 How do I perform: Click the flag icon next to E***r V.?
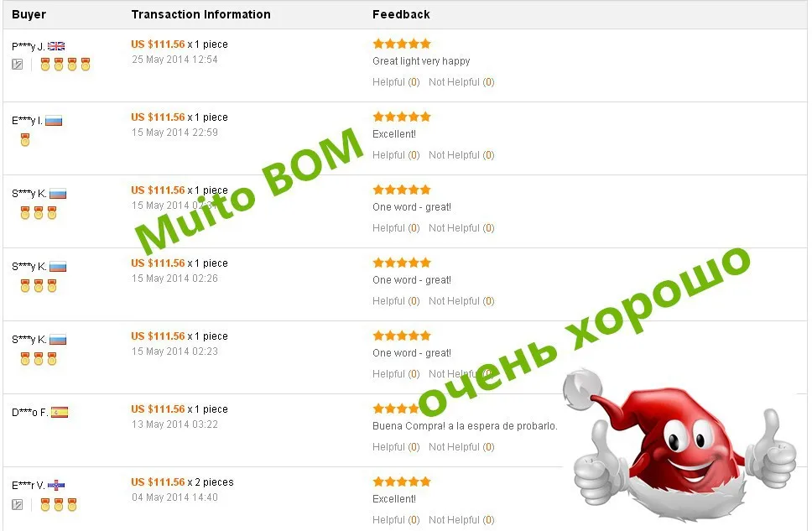pyautogui.click(x=56, y=486)
